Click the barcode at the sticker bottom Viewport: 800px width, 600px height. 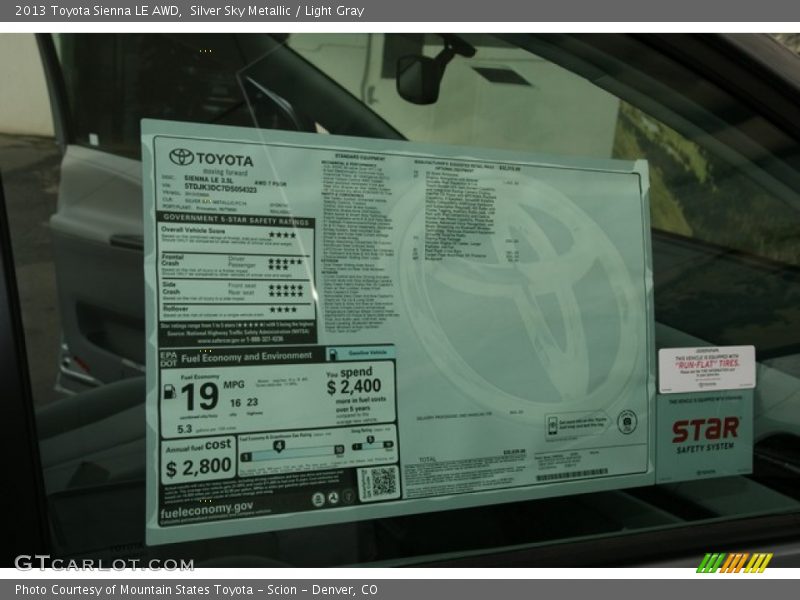tap(572, 475)
